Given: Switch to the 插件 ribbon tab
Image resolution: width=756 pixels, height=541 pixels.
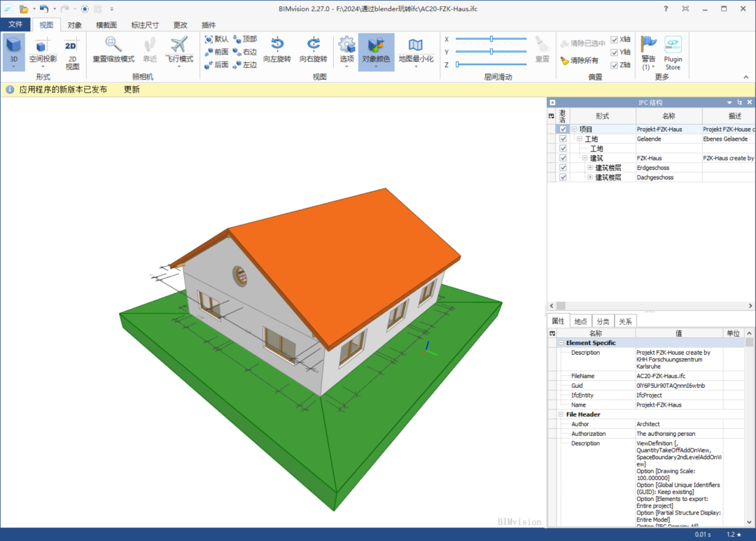Looking at the screenshot, I should pos(209,25).
